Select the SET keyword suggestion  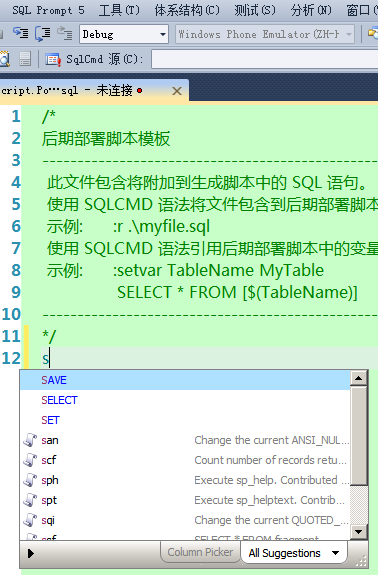point(185,420)
